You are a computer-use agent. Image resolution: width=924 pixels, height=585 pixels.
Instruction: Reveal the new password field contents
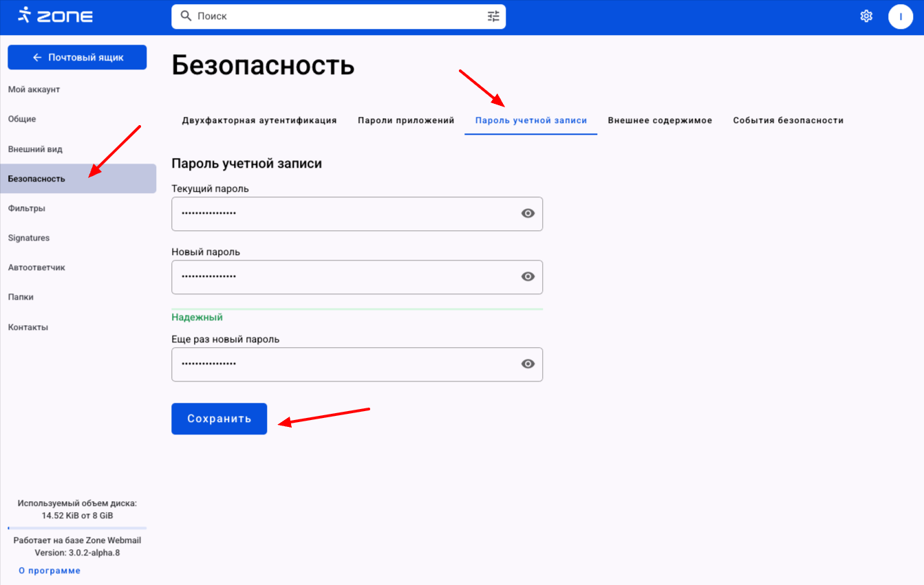tap(528, 276)
